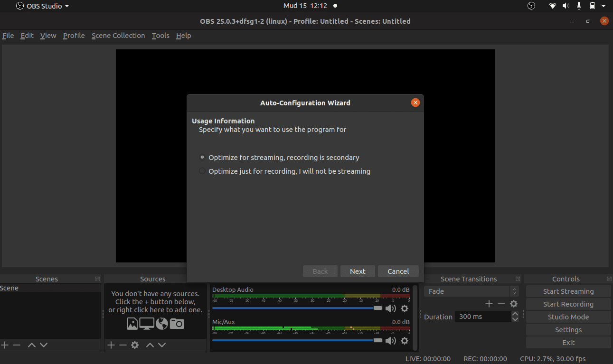
Task: Click the microphone indicator in the top bar
Action: [x=579, y=6]
